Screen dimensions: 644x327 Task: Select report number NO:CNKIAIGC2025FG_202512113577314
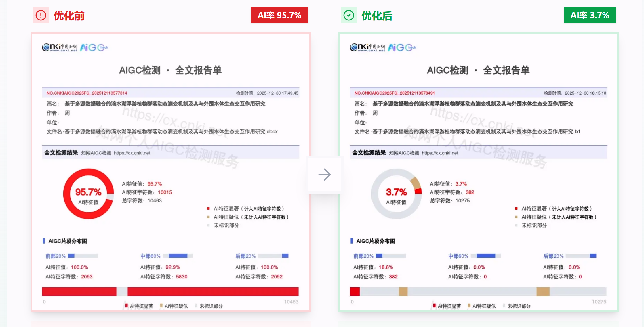click(87, 93)
